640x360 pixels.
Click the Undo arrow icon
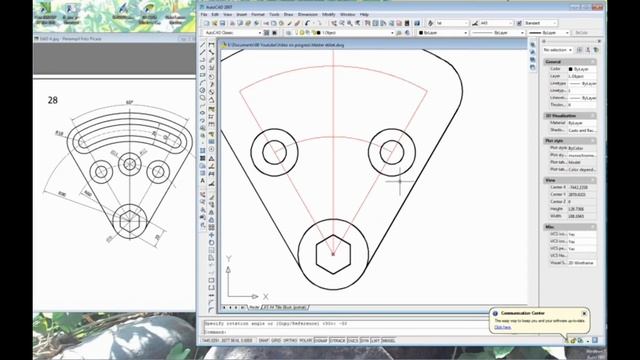tap(307, 23)
